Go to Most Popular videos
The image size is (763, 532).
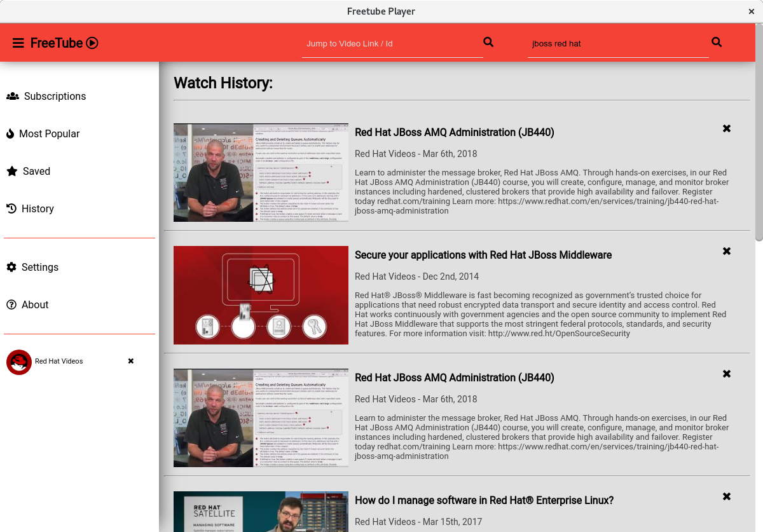pos(49,134)
